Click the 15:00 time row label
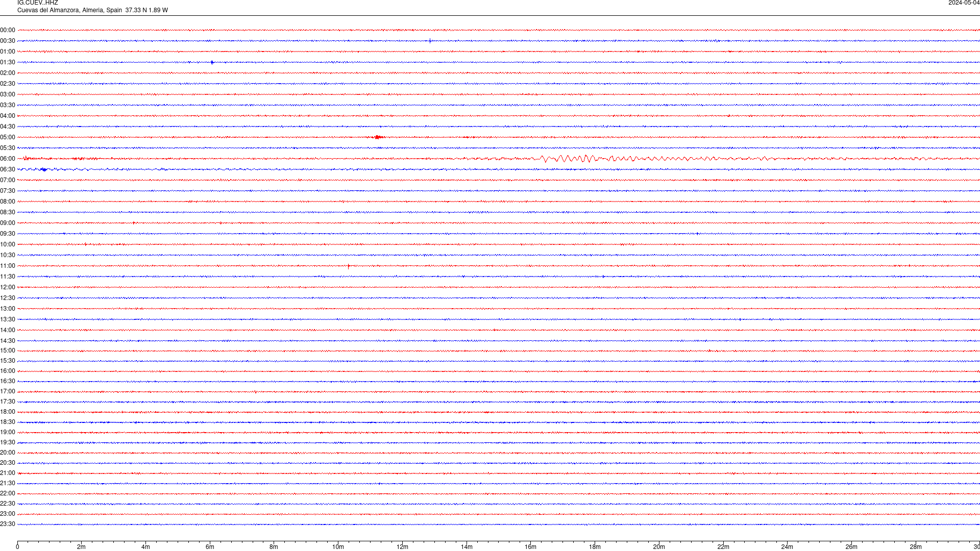The image size is (980, 551). click(8, 350)
